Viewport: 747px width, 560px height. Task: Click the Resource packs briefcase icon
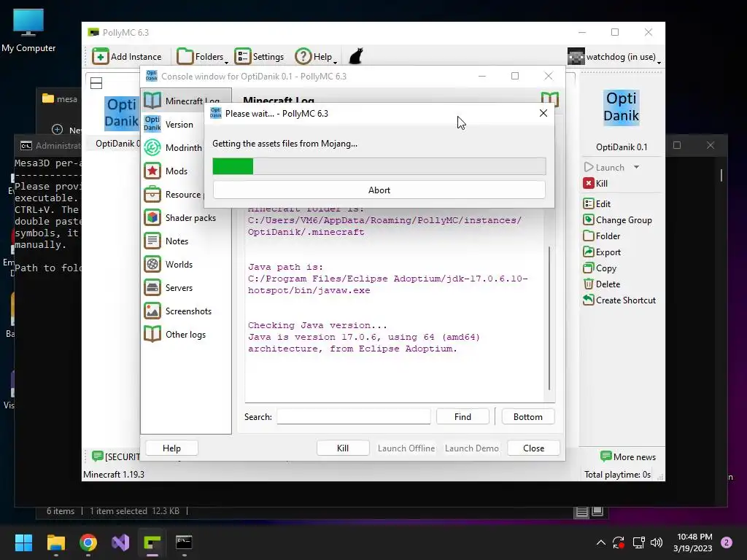(x=152, y=194)
